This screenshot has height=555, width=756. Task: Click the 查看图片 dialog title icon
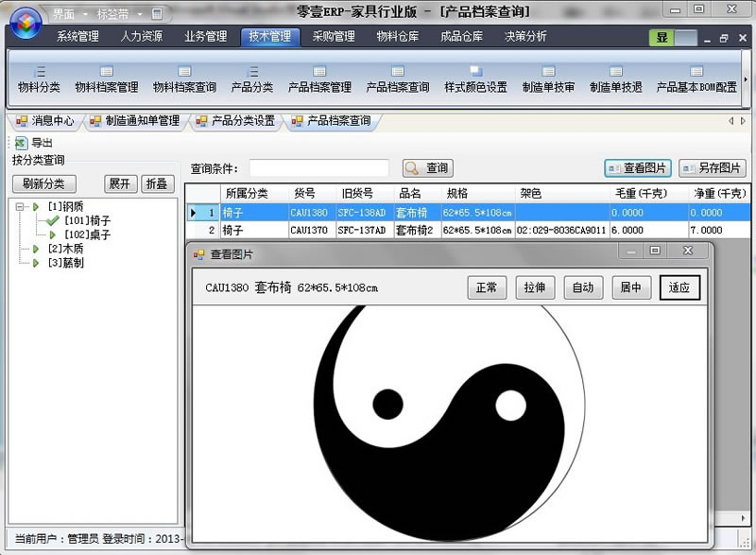(198, 254)
